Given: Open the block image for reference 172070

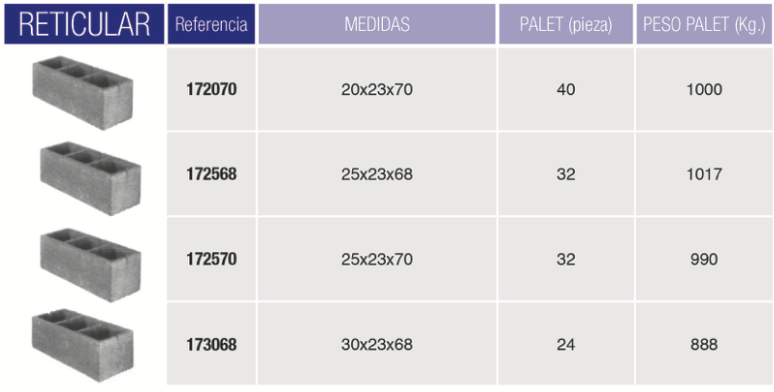Looking at the screenshot, I should [82, 92].
